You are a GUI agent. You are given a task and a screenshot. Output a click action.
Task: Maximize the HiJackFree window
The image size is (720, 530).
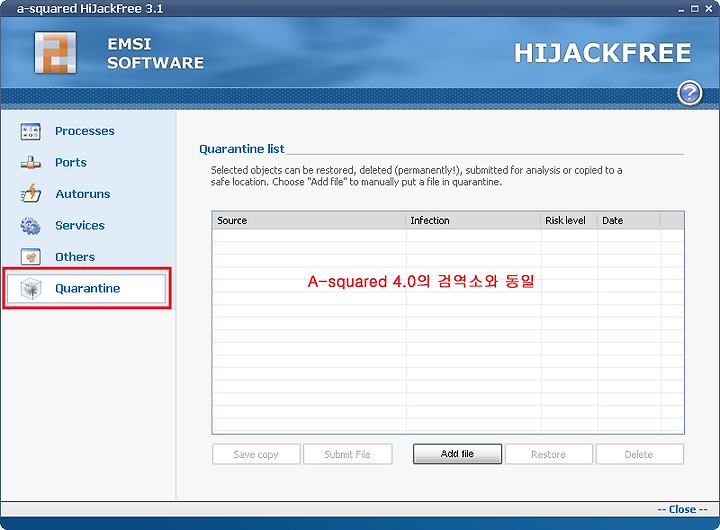tap(695, 9)
